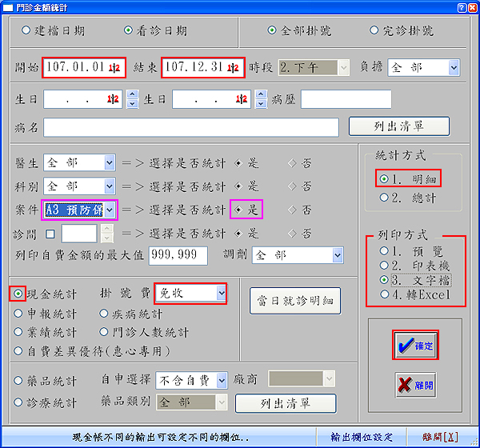
Task: Open the 掛號費 免收 dropdown
Action: (221, 294)
